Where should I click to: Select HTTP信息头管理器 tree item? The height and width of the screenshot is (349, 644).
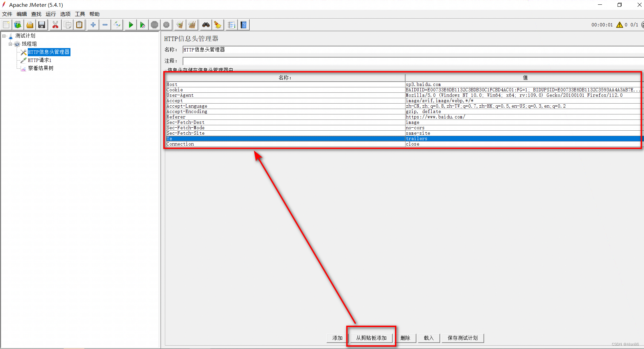[x=49, y=52]
